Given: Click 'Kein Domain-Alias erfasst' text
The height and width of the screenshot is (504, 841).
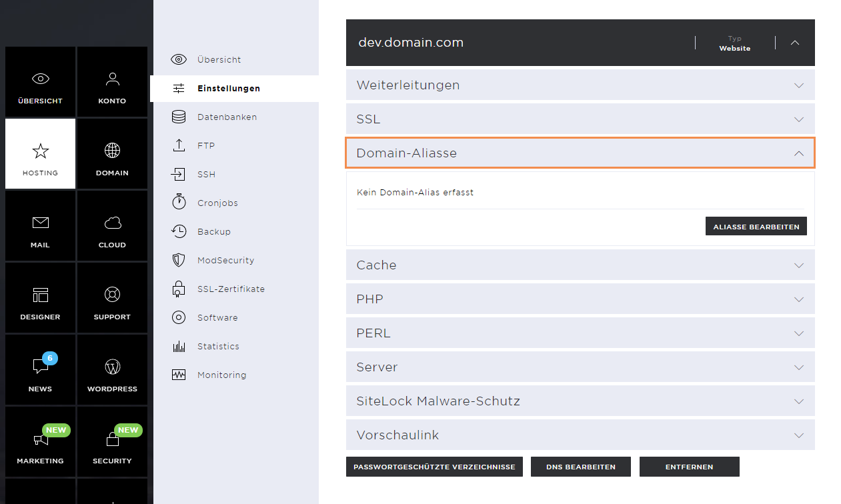Looking at the screenshot, I should point(415,193).
